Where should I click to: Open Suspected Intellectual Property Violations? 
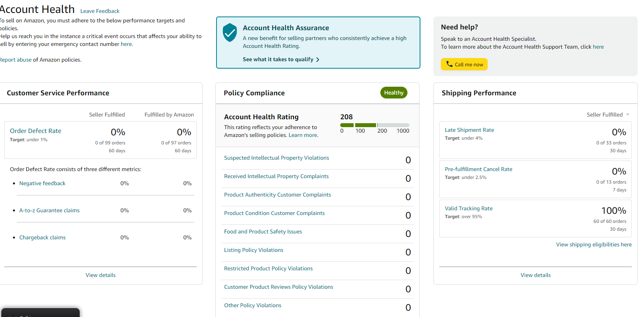[x=277, y=158]
